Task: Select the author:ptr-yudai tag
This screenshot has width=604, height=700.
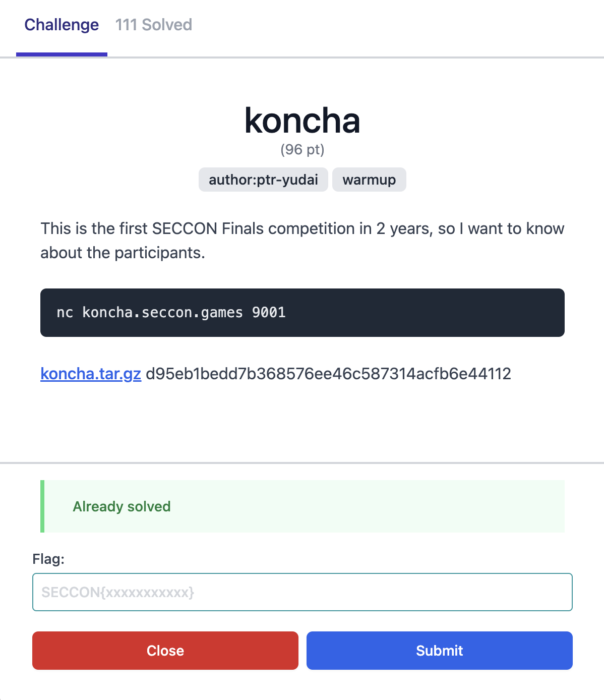Action: coord(263,180)
